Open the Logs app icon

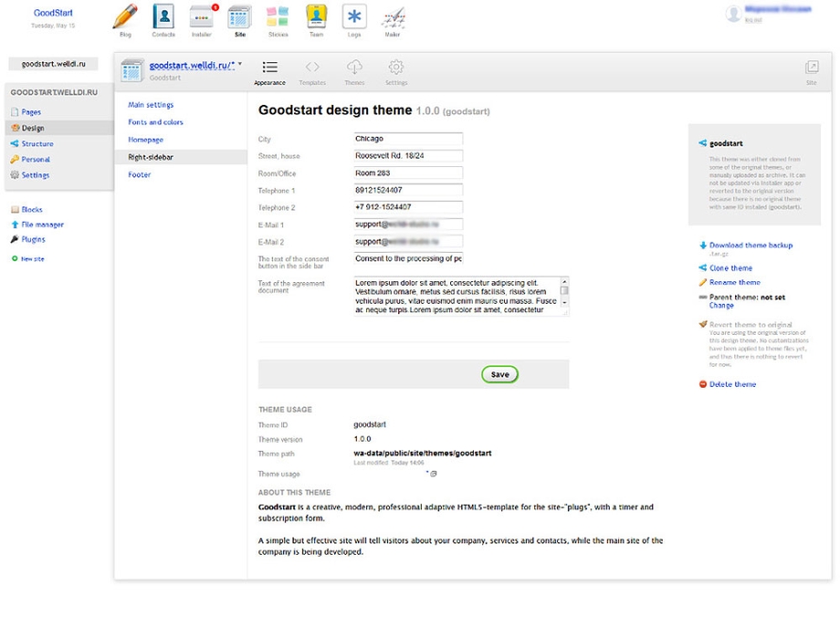pos(354,18)
